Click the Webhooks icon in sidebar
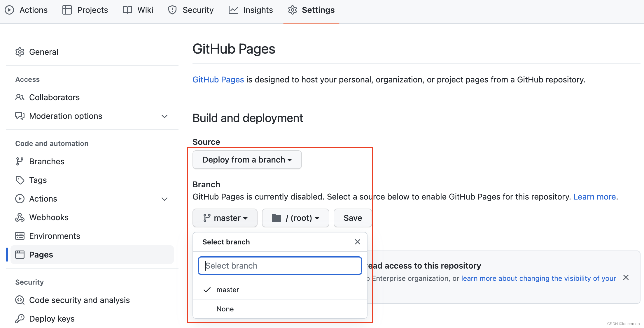 [x=20, y=217]
